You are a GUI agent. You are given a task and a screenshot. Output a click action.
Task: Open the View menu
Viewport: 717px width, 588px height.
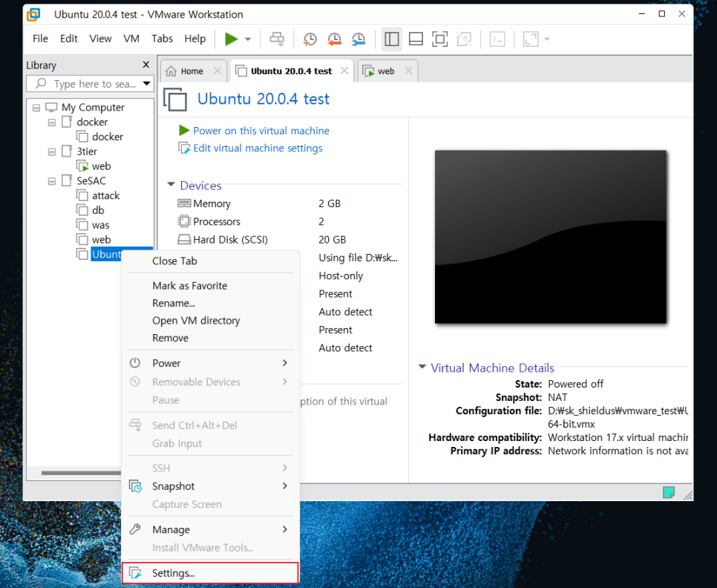click(100, 39)
